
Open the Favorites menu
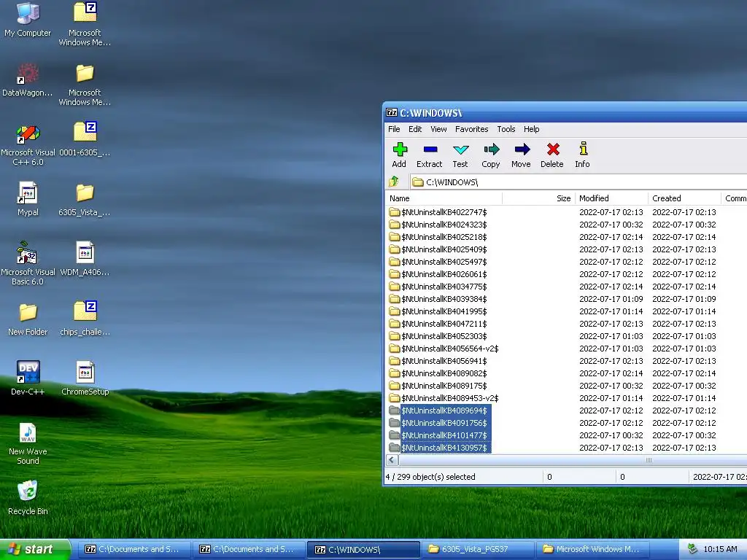(471, 129)
